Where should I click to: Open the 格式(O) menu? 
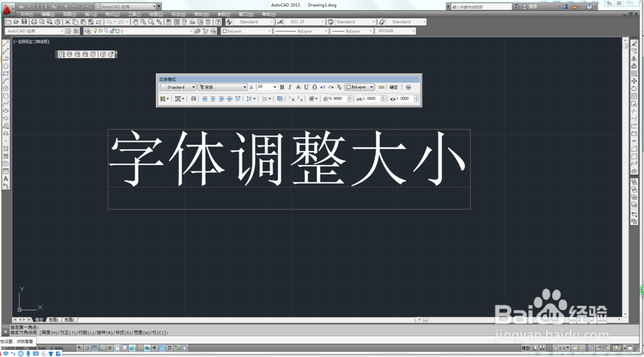pyautogui.click(x=113, y=14)
